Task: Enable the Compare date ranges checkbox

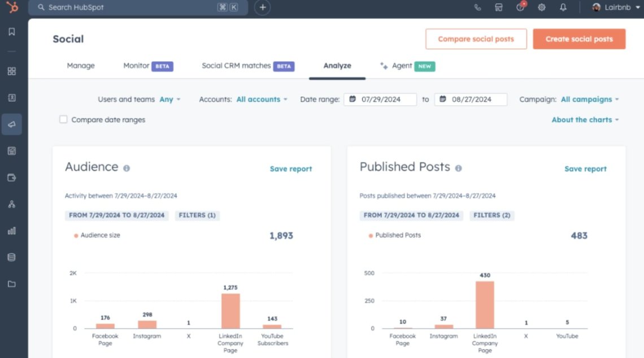Action: pyautogui.click(x=63, y=119)
